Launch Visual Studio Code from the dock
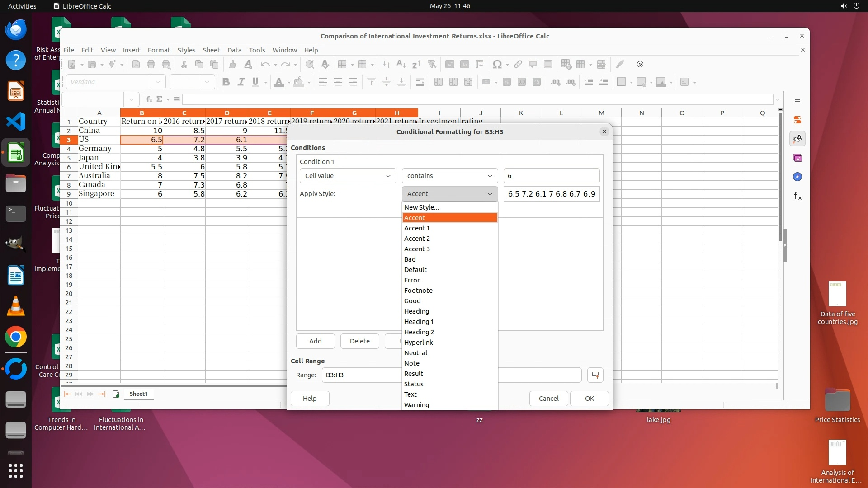Screen dimensions: 868x488 pyautogui.click(x=16, y=122)
